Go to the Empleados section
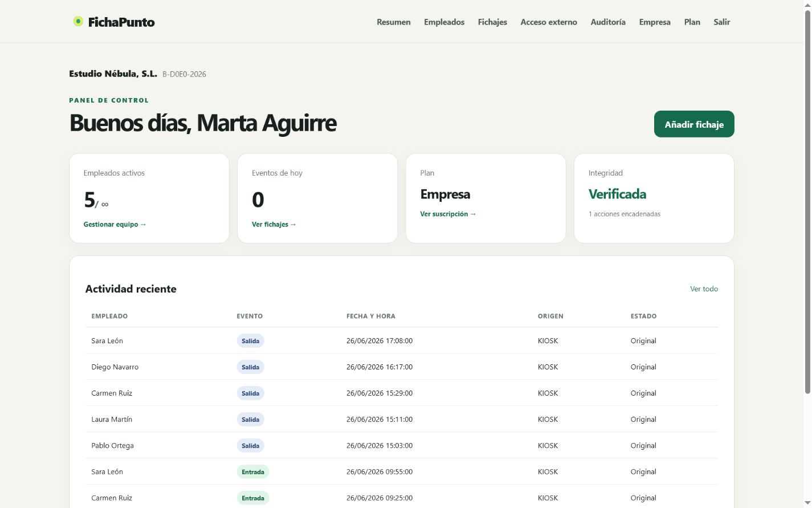Image resolution: width=812 pixels, height=508 pixels. (x=444, y=22)
